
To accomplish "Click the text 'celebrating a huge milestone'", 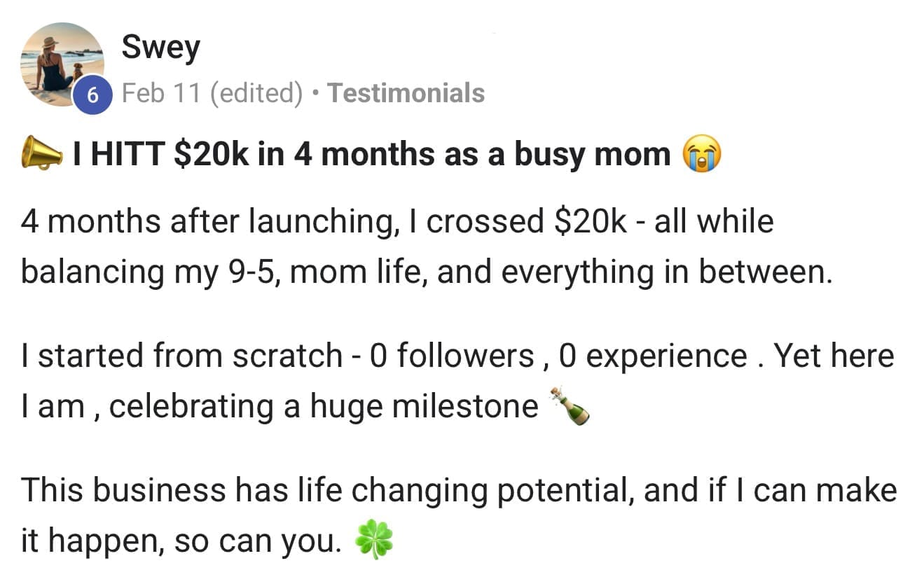I will pos(324,407).
